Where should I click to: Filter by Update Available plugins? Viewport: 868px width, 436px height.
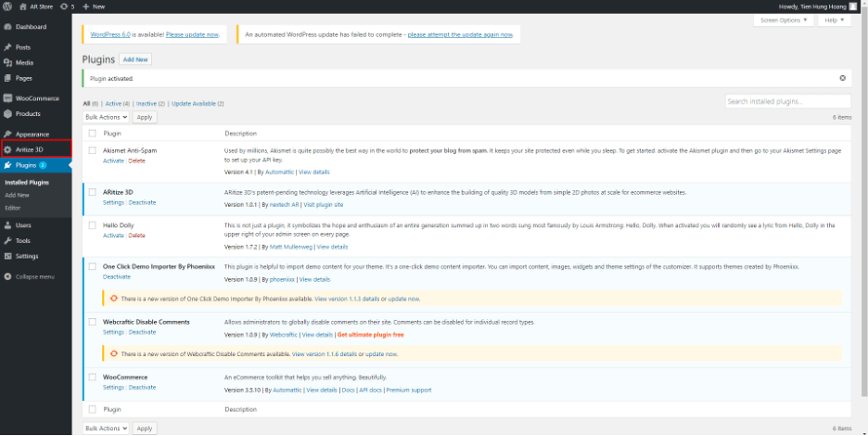(x=193, y=104)
